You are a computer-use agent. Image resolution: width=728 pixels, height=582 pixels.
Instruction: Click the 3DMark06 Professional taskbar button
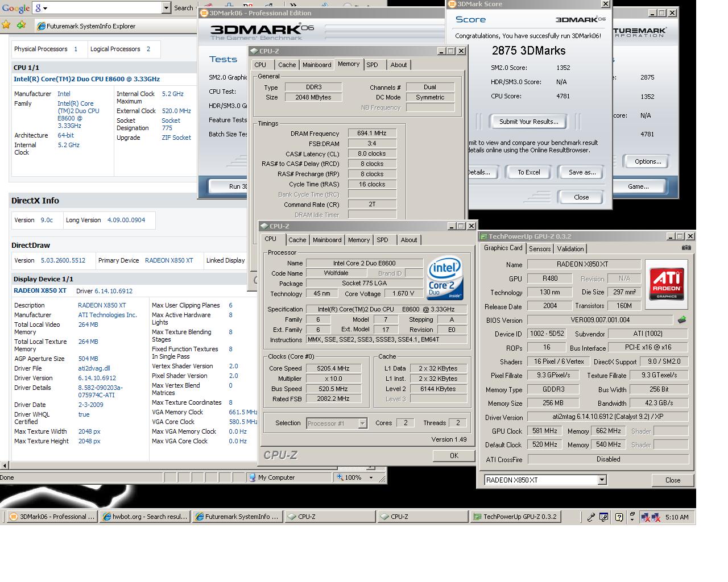(52, 517)
